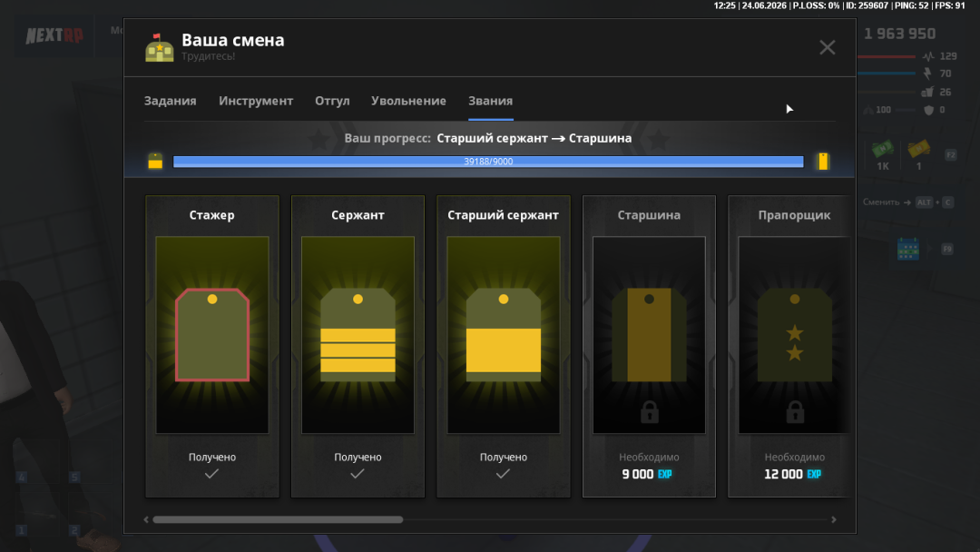This screenshot has height=552, width=980.
Task: Select the locked Старшина rank insignia
Action: click(649, 334)
